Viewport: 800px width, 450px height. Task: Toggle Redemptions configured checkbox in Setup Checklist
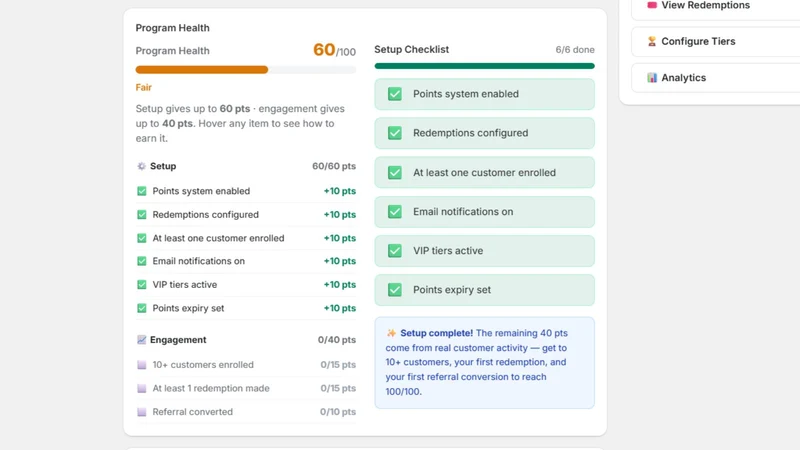[394, 133]
